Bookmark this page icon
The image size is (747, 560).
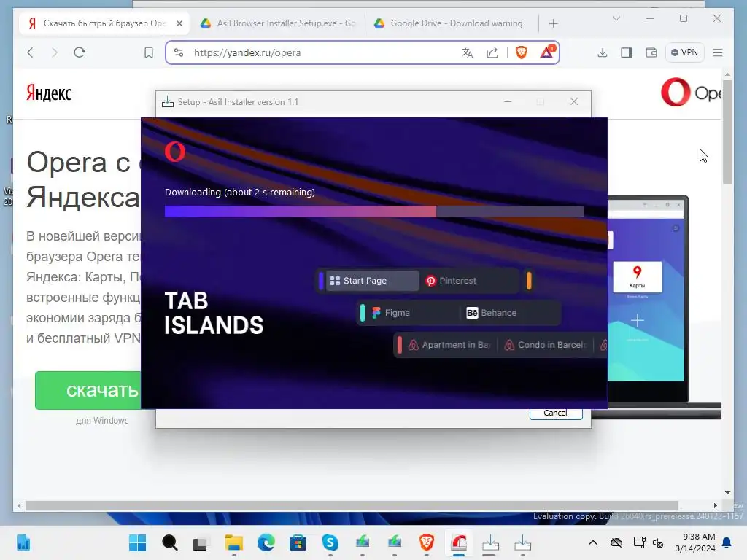click(x=149, y=52)
